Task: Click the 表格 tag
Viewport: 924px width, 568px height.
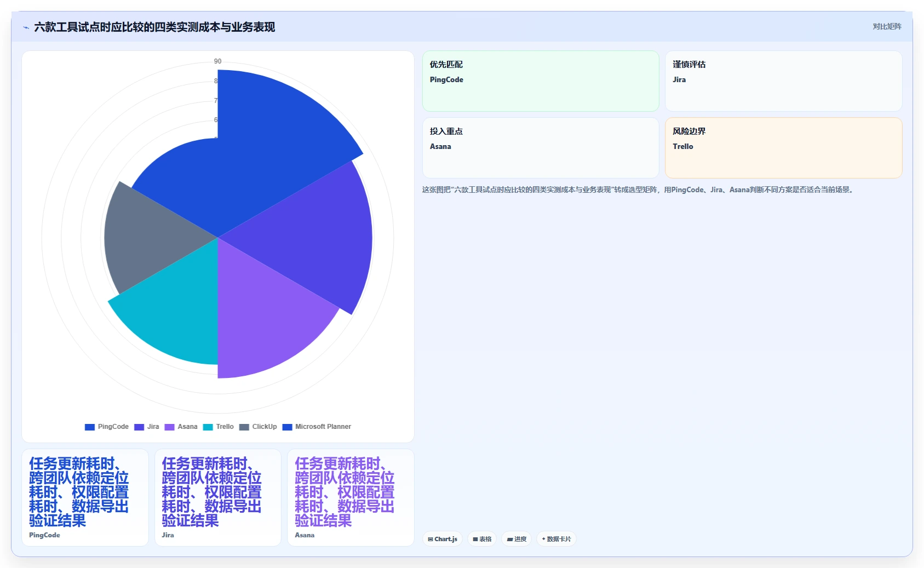Action: [482, 539]
